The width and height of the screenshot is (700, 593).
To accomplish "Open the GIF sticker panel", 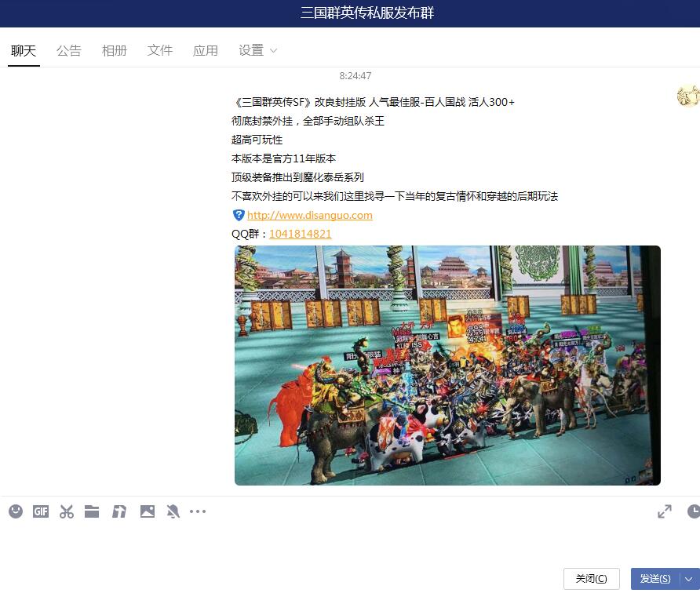I will (41, 511).
